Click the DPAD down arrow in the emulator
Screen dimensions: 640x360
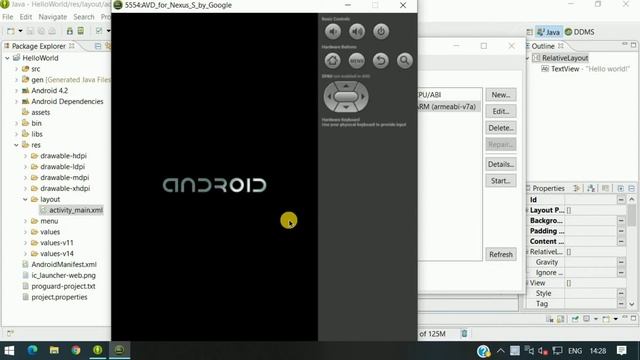(346, 107)
